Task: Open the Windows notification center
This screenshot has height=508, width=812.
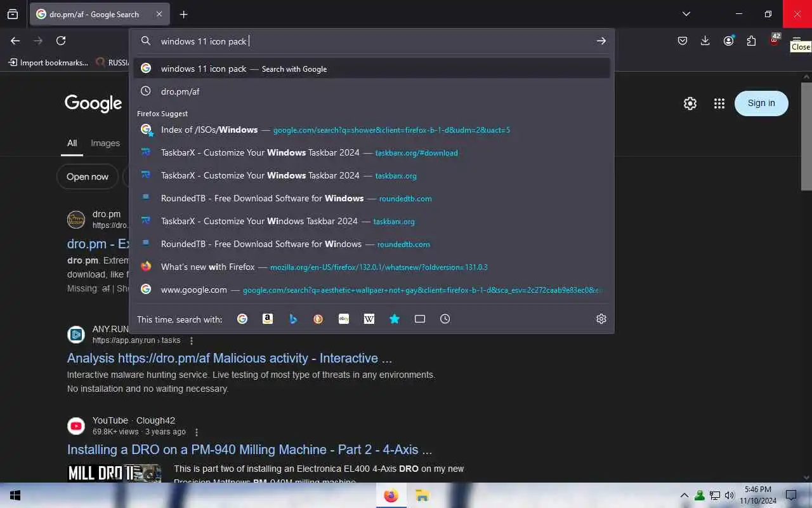Action: [791, 495]
